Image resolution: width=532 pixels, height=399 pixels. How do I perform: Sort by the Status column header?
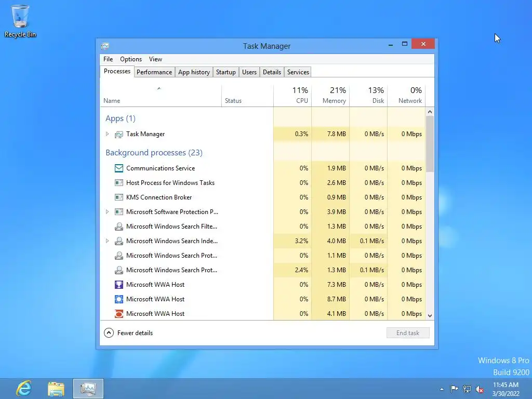click(247, 96)
